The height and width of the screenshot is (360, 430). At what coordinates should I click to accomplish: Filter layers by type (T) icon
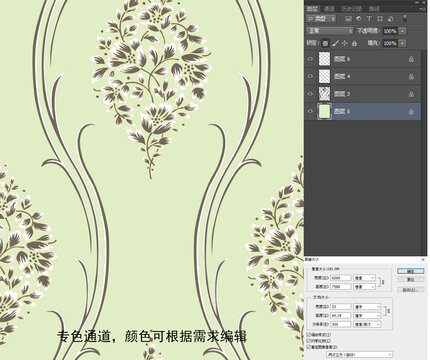[x=369, y=19]
